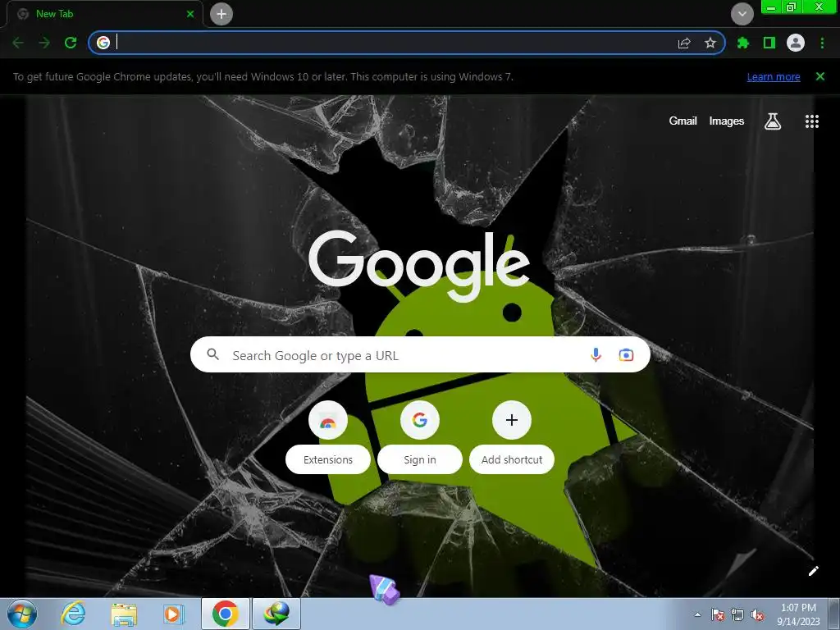840x630 pixels.
Task: Launch Internet Explorer from taskbar
Action: (73, 614)
